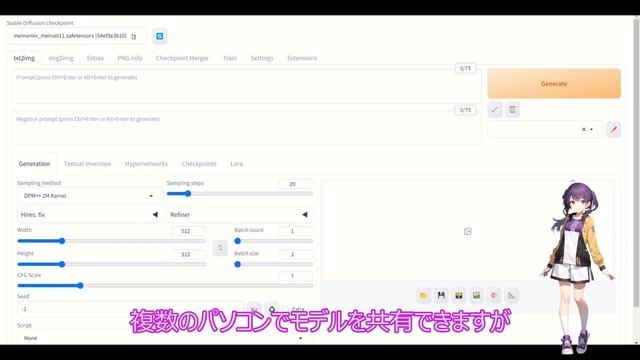Click the Width number field showing 512
Viewport: 640px width, 360px height.
coord(189,231)
